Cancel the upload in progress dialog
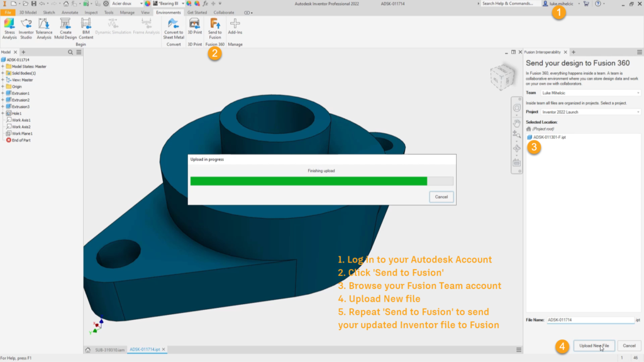The height and width of the screenshot is (362, 644). pos(441,197)
